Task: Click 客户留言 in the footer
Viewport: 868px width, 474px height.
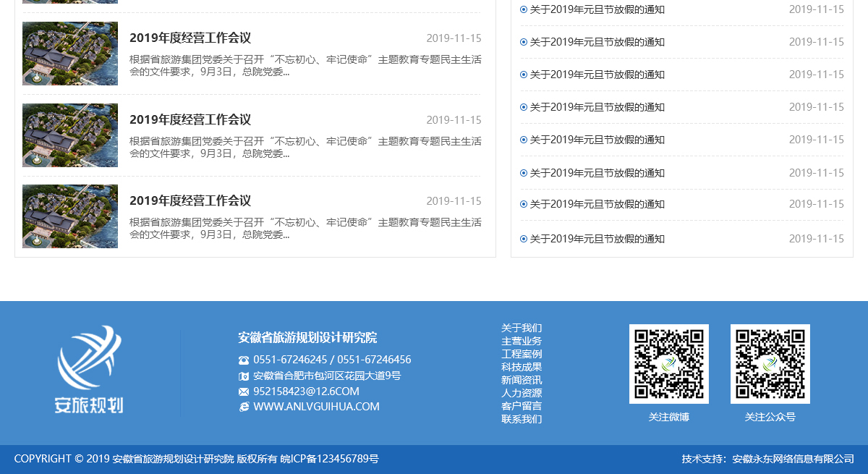Action: click(521, 406)
